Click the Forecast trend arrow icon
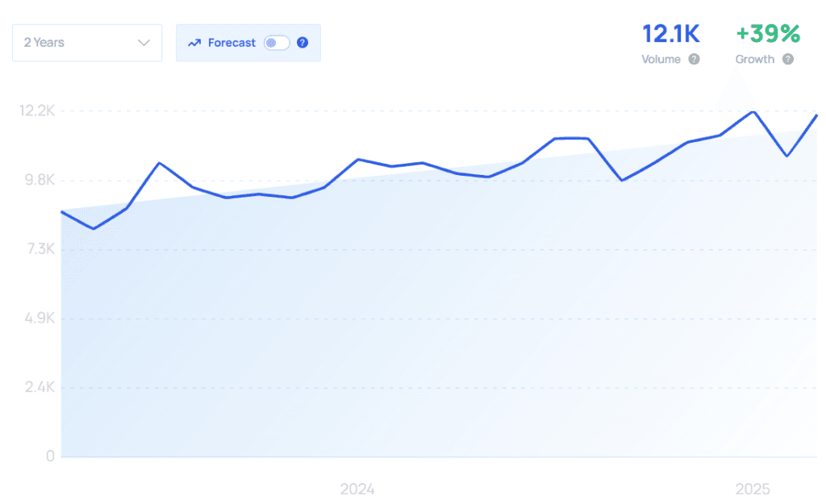Viewport: 826px width, 504px height. point(194,43)
